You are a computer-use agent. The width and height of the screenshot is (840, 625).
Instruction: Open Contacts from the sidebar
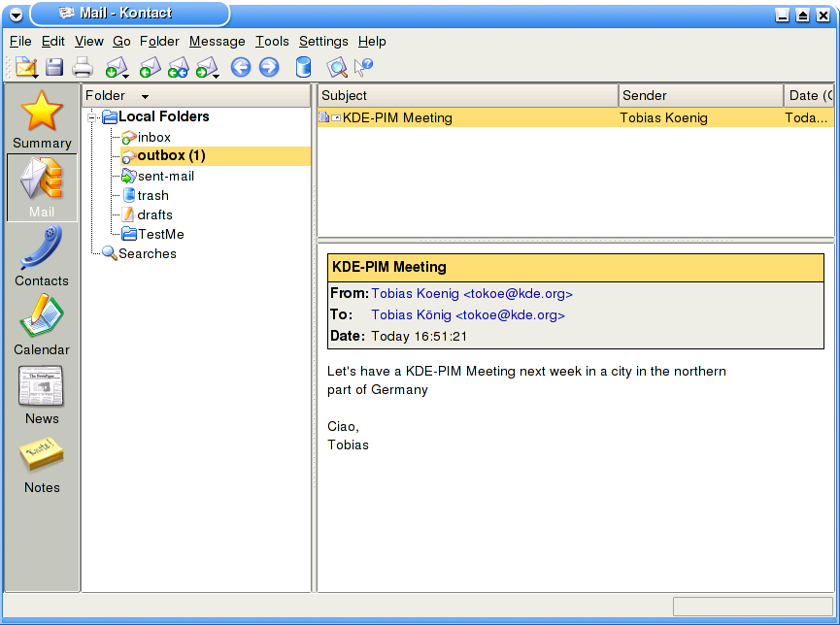tap(42, 256)
